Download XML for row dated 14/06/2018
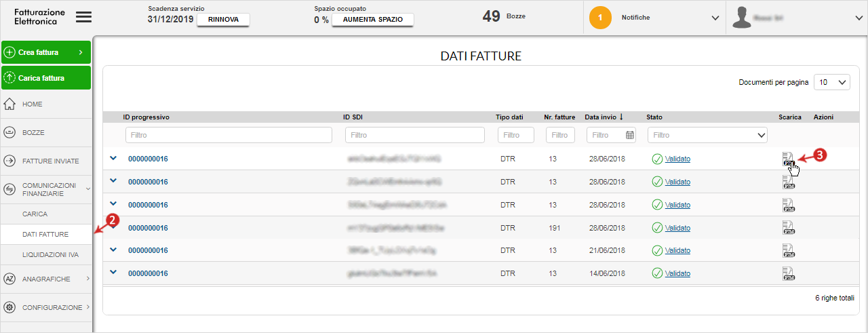This screenshot has height=333, width=868. point(788,274)
